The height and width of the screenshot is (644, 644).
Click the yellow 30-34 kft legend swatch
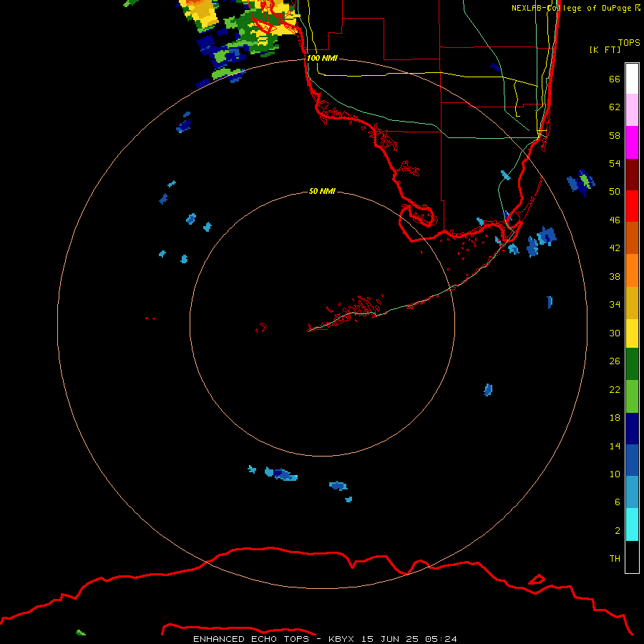tap(632, 333)
